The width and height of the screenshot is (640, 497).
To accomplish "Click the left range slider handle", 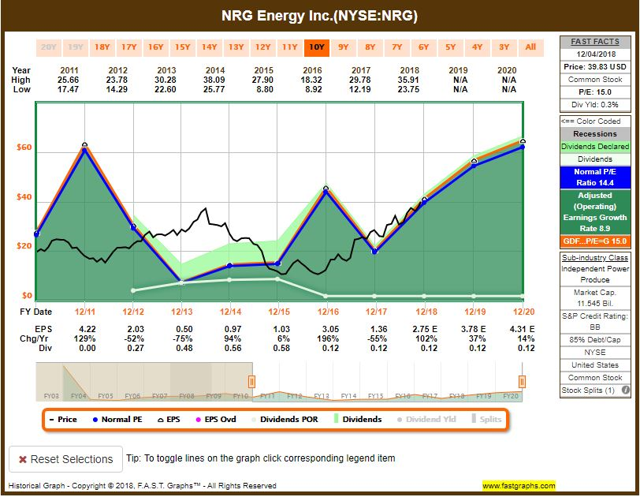I will tap(251, 382).
